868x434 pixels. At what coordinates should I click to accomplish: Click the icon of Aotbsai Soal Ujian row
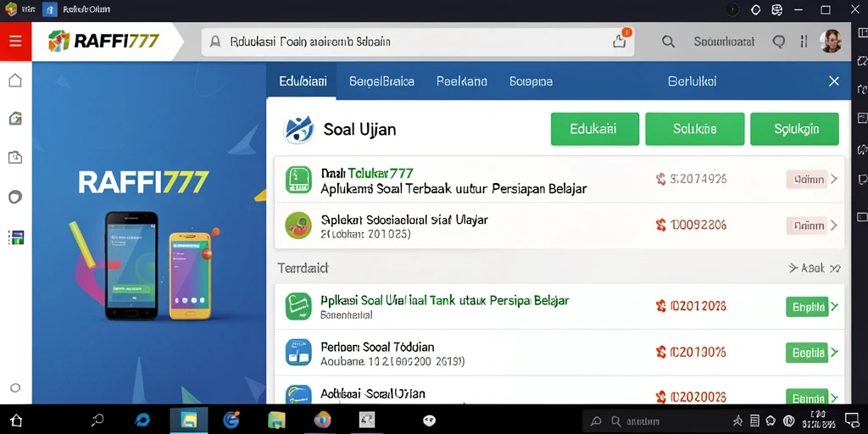click(298, 394)
